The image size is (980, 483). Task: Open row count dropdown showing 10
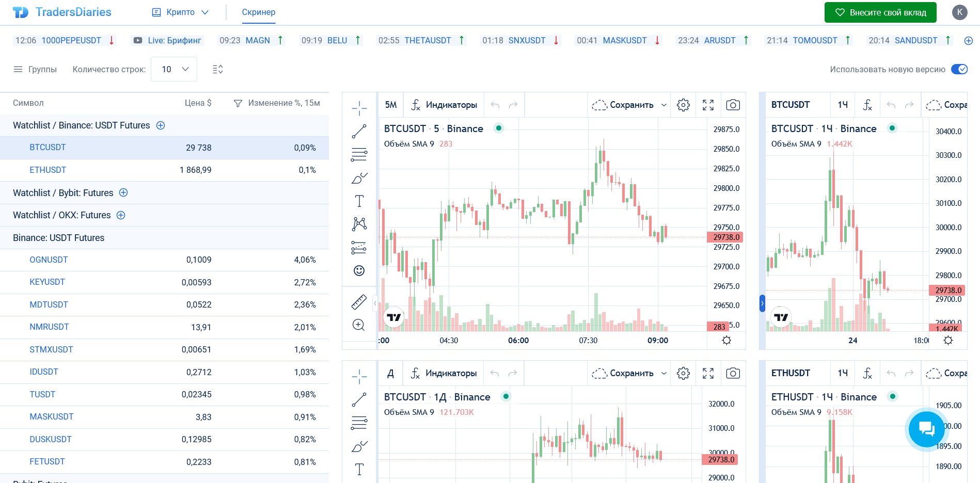point(174,69)
